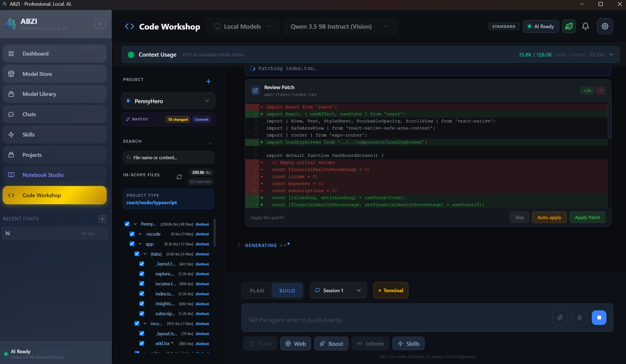Collapse the Penny... root folder tree
Image resolution: width=626 pixels, height=364 pixels.
[135, 224]
